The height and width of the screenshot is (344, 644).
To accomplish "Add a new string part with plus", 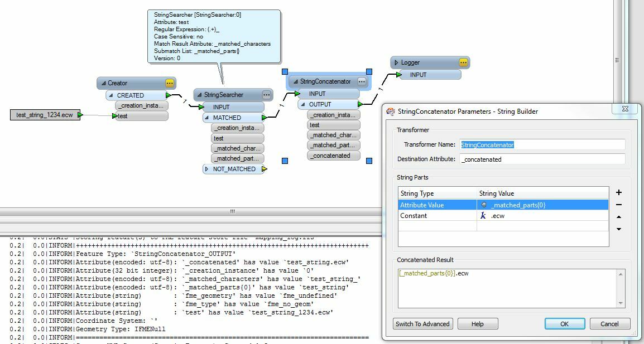I will [619, 192].
